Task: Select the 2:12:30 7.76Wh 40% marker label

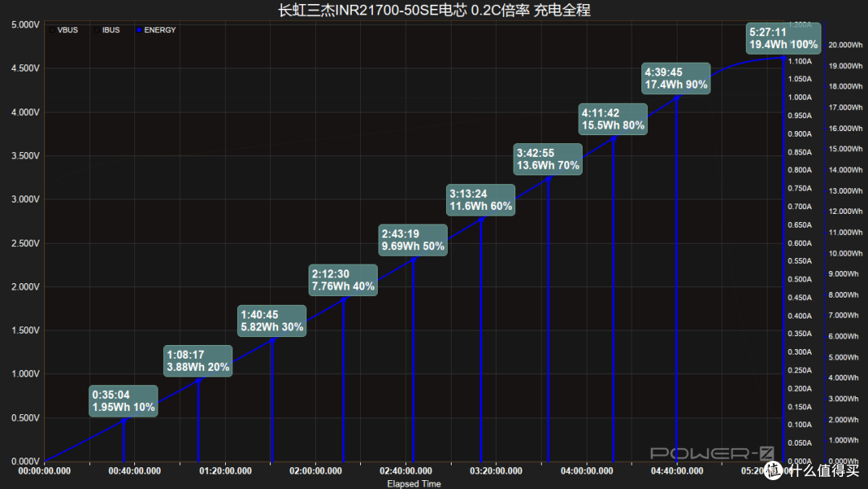Action: click(343, 280)
